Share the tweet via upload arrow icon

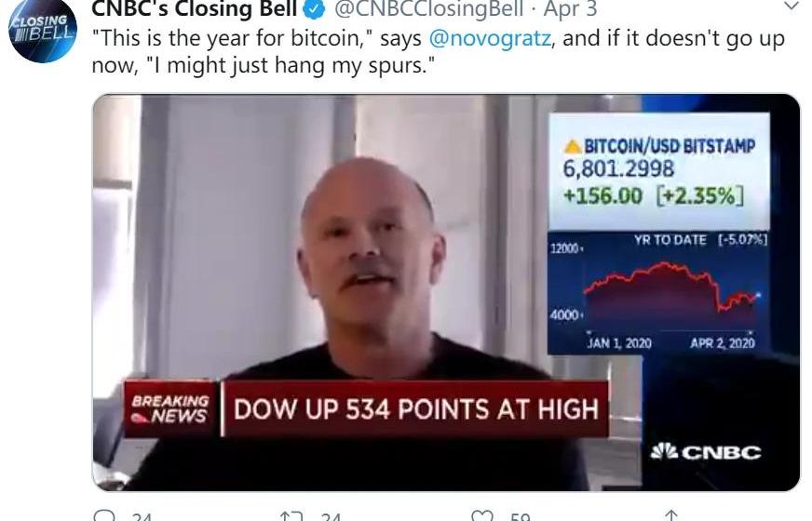click(671, 515)
